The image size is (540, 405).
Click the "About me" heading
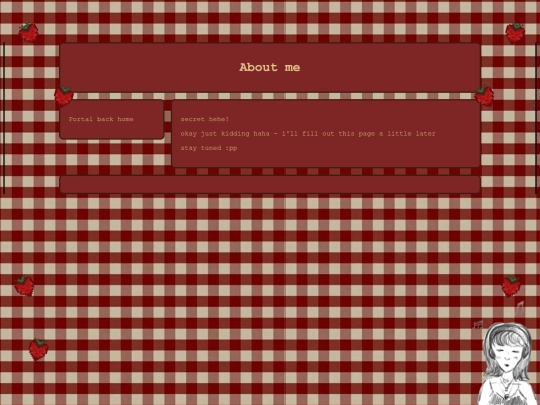(x=270, y=67)
